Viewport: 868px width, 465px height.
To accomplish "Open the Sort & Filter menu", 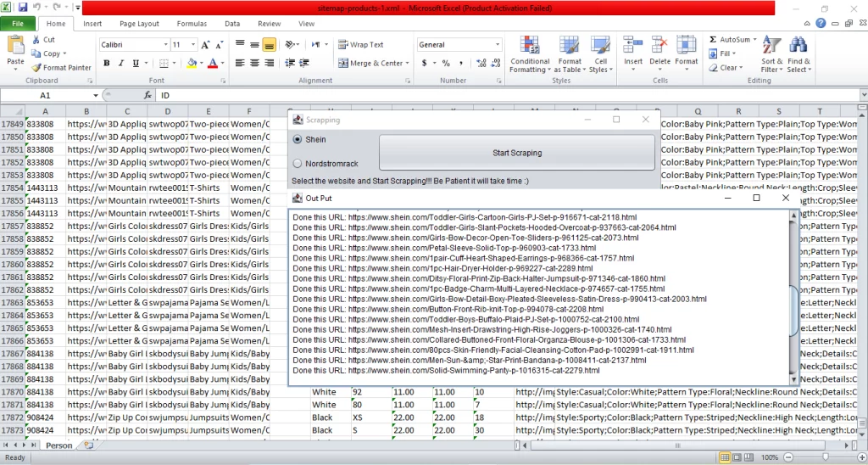I will (x=771, y=54).
